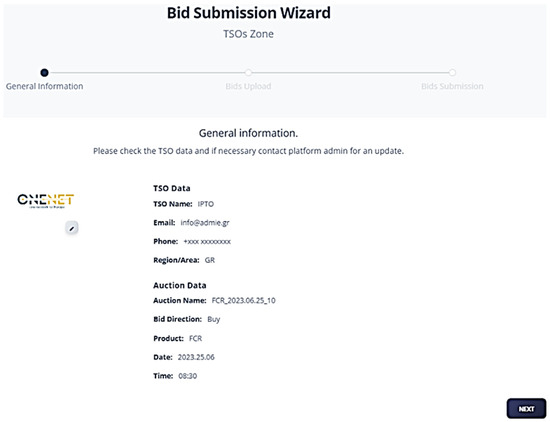This screenshot has height=422, width=550.
Task: Open the Bids Upload step label
Action: coord(248,86)
